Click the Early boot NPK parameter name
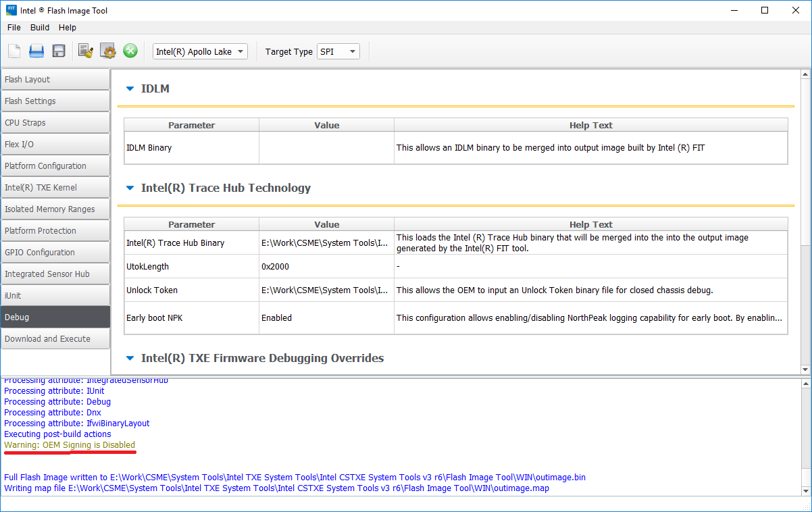This screenshot has width=812, height=512. click(155, 317)
